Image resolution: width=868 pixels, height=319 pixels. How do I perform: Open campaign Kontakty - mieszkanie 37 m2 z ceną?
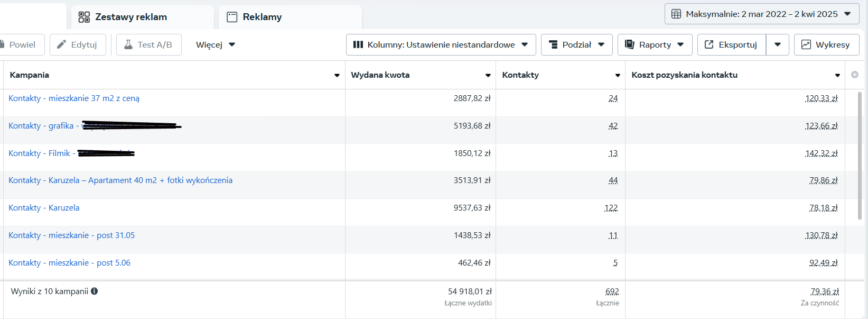[x=74, y=98]
